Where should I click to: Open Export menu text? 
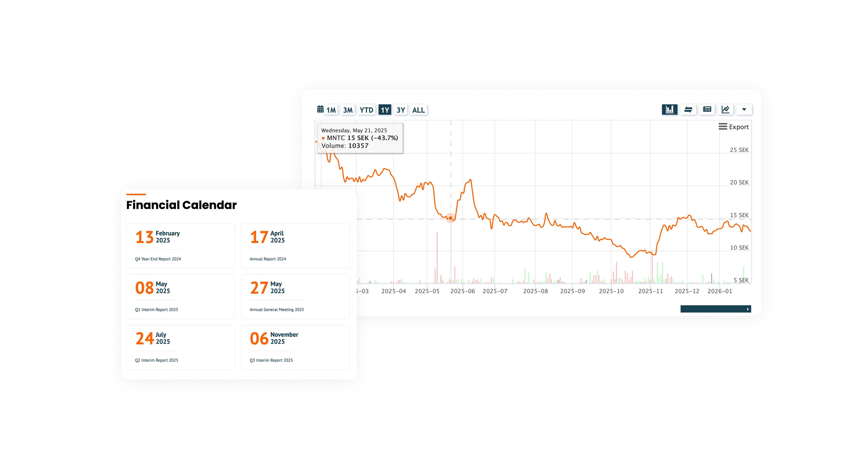pos(739,127)
